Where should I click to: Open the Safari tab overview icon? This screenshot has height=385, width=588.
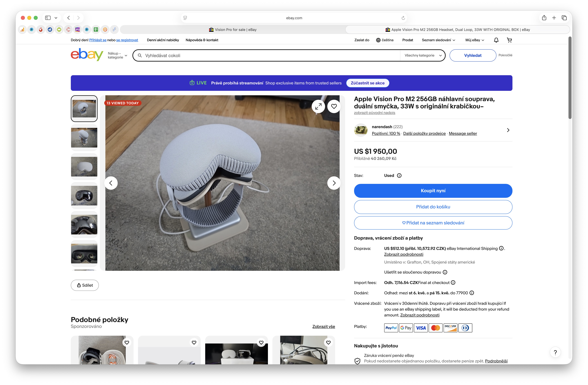tap(564, 18)
